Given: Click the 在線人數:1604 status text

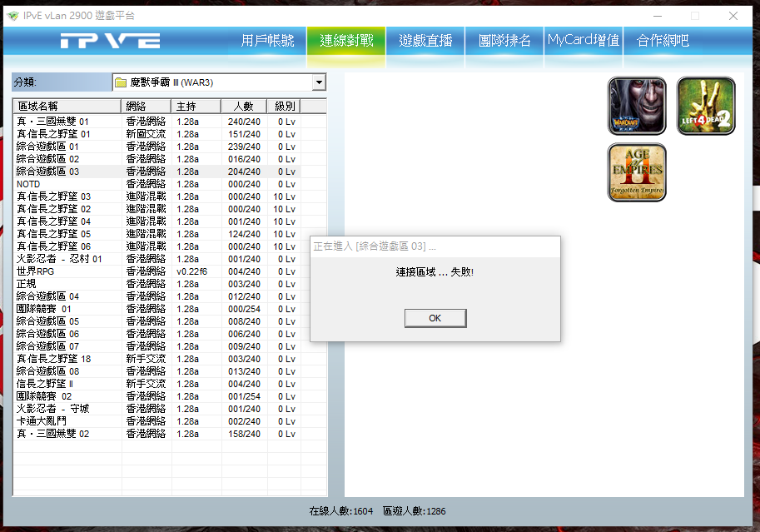Looking at the screenshot, I should [x=341, y=511].
